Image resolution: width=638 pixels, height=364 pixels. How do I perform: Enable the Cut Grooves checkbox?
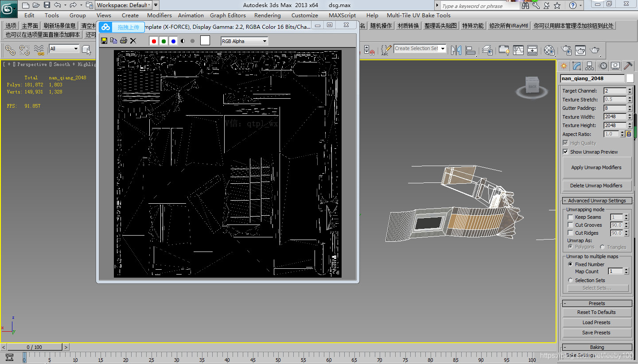coord(570,225)
